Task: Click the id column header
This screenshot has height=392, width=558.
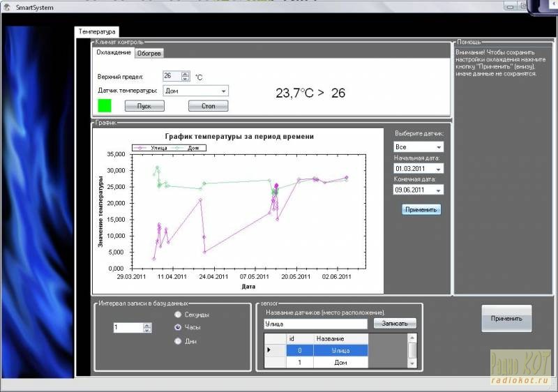Action: 300,339
